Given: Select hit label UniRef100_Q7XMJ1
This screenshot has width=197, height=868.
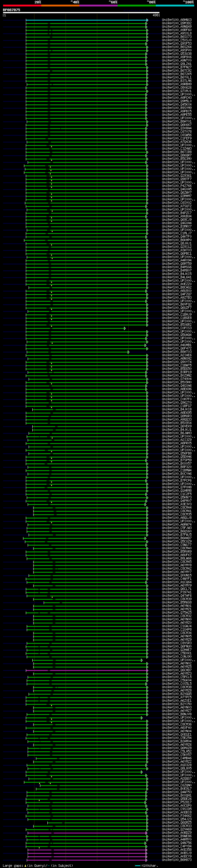Looking at the screenshot, I should [177, 91].
